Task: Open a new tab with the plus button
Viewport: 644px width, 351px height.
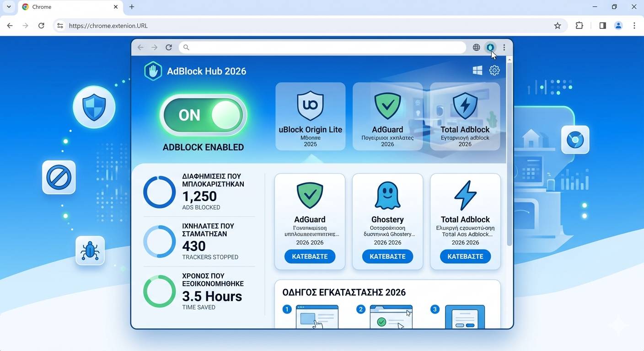Action: tap(132, 7)
